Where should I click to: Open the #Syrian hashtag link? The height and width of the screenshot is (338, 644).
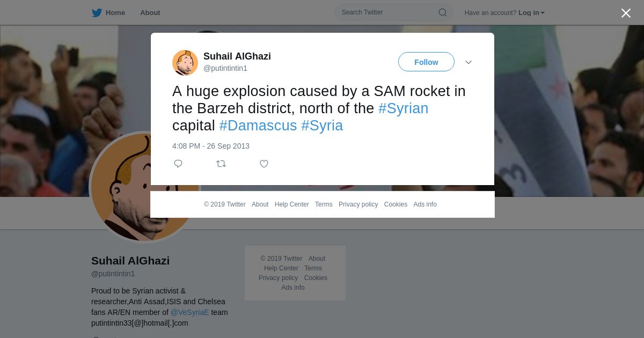pos(404,108)
